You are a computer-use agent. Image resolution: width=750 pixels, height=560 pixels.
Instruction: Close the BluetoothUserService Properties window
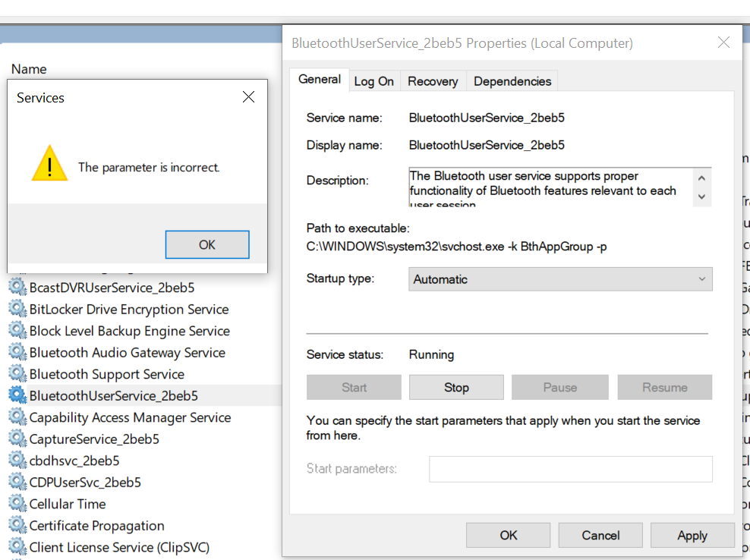tap(723, 42)
